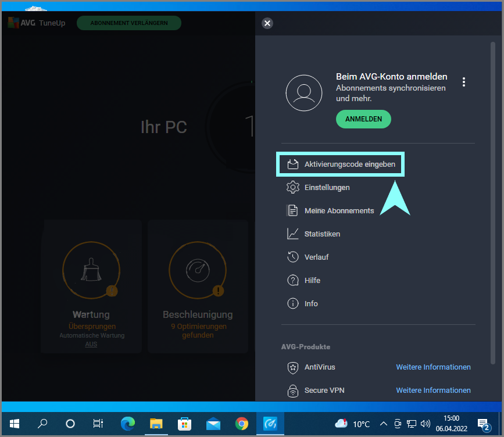Image resolution: width=504 pixels, height=437 pixels.
Task: Click the AUS link under Automatische Wartung
Action: coord(91,344)
